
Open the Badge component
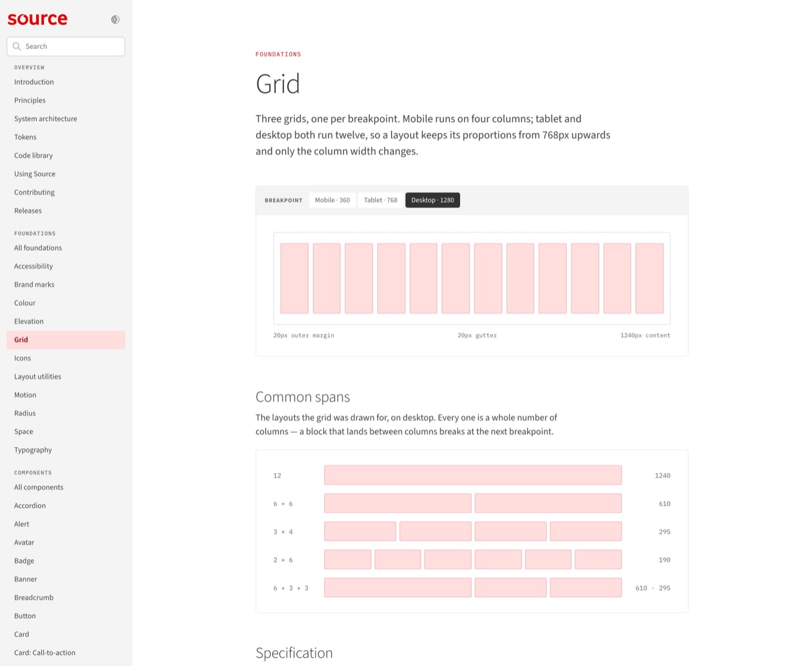coord(66,561)
